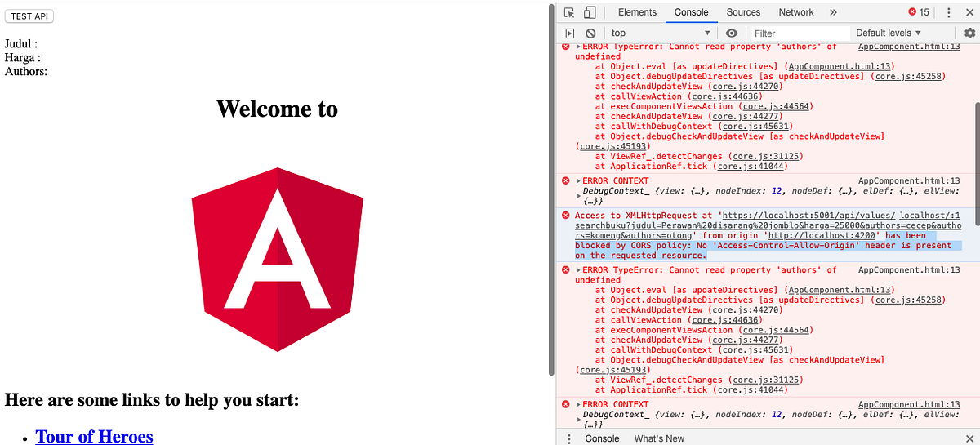Show more DevTools tabs with double chevron

[x=833, y=12]
